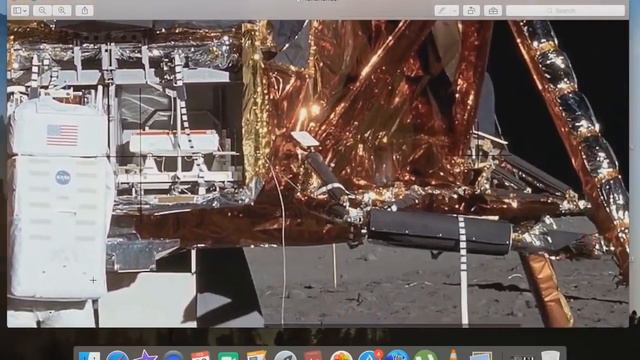Open App Store with badge in Dock

370,355
